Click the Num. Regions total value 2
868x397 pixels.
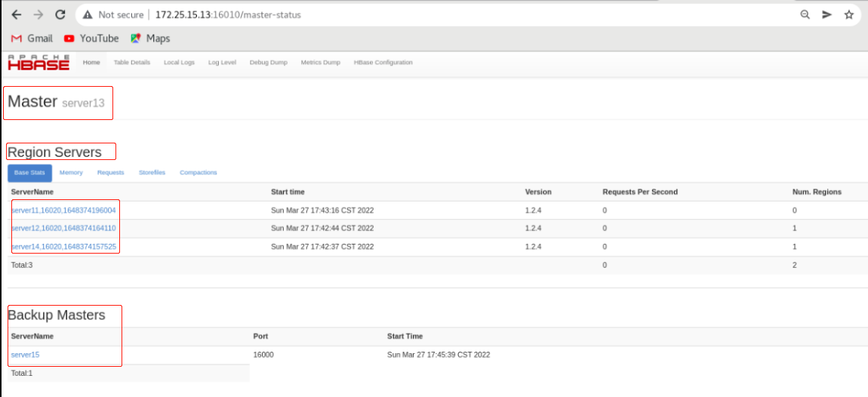(794, 265)
